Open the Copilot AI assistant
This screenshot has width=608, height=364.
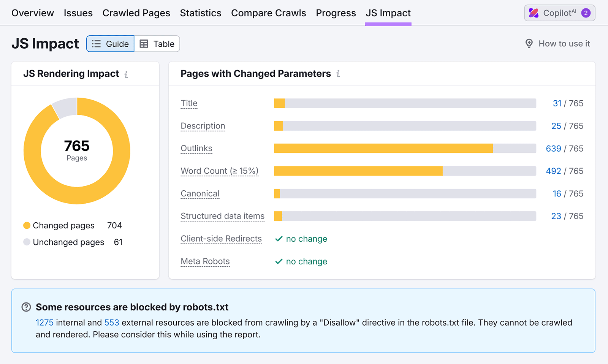coord(559,13)
